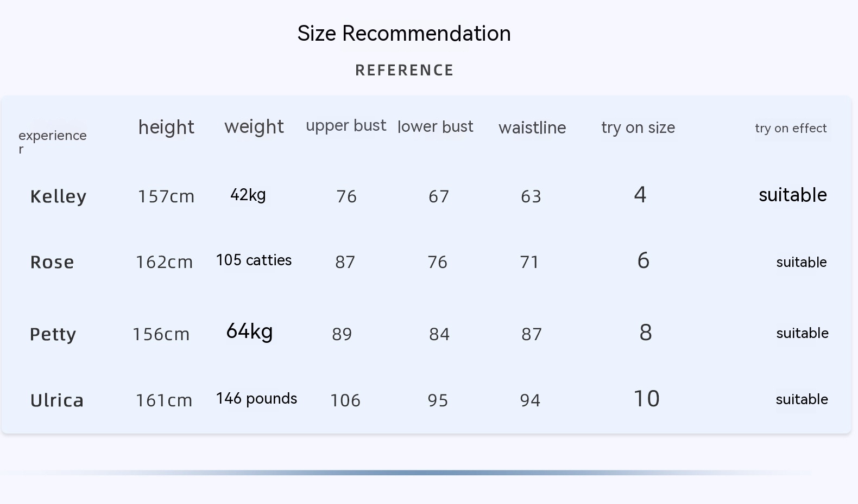Screen dimensions: 858x504
Task: Click the Size Recommendation title
Action: 404,34
